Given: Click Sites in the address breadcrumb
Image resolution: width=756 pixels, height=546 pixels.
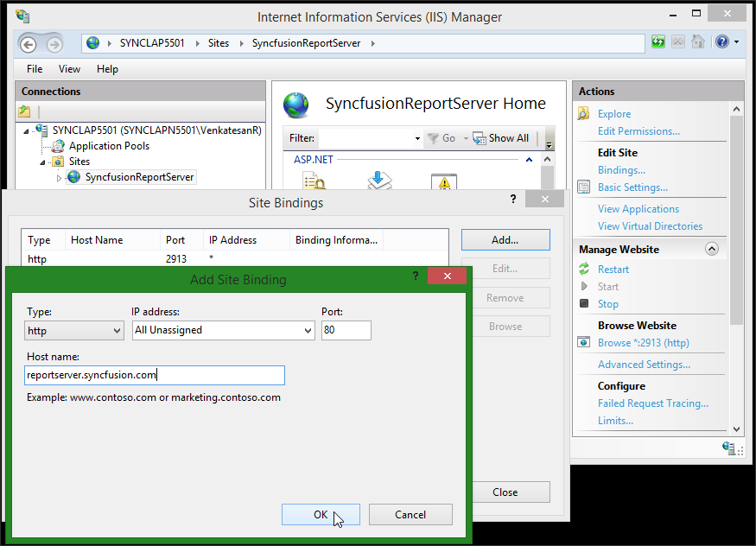Looking at the screenshot, I should pos(219,43).
